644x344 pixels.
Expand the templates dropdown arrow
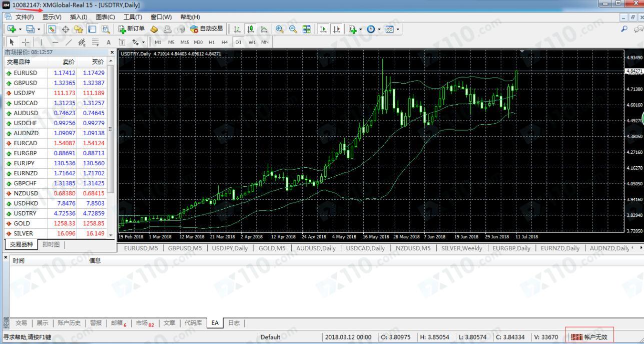(398, 30)
